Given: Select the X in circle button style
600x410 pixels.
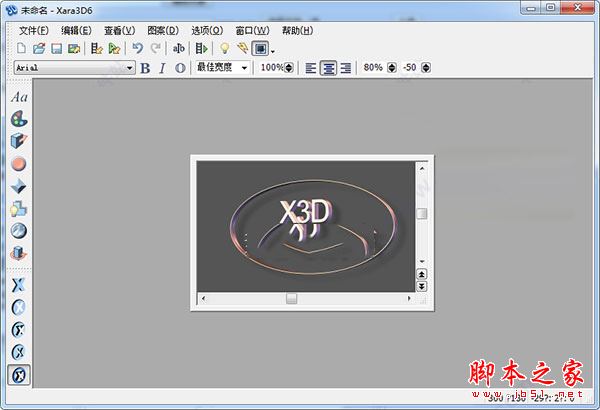Looking at the screenshot, I should 18,307.
